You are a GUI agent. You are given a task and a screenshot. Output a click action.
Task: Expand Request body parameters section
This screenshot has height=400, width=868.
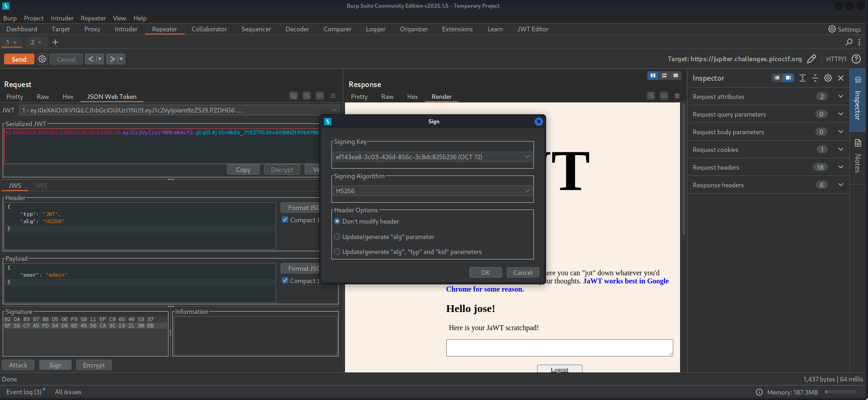point(841,132)
